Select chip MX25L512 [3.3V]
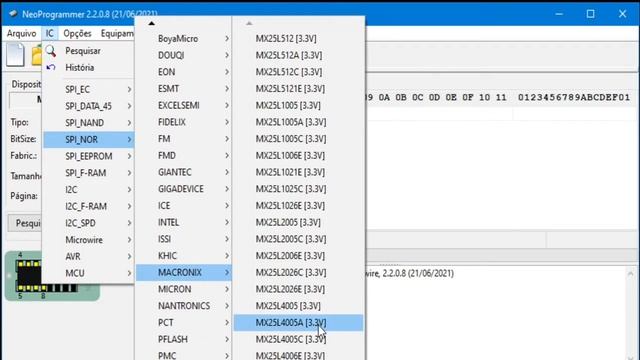Screen dimensions: 640x360 [x=298, y=38]
